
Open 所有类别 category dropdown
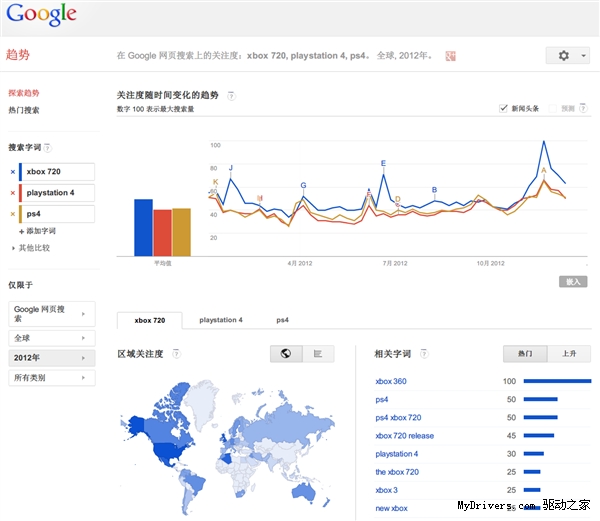52,378
